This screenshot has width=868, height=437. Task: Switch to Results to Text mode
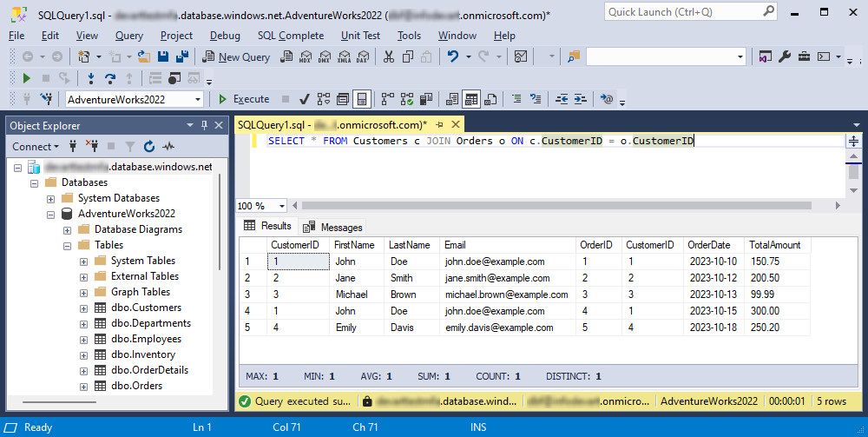pyautogui.click(x=452, y=99)
